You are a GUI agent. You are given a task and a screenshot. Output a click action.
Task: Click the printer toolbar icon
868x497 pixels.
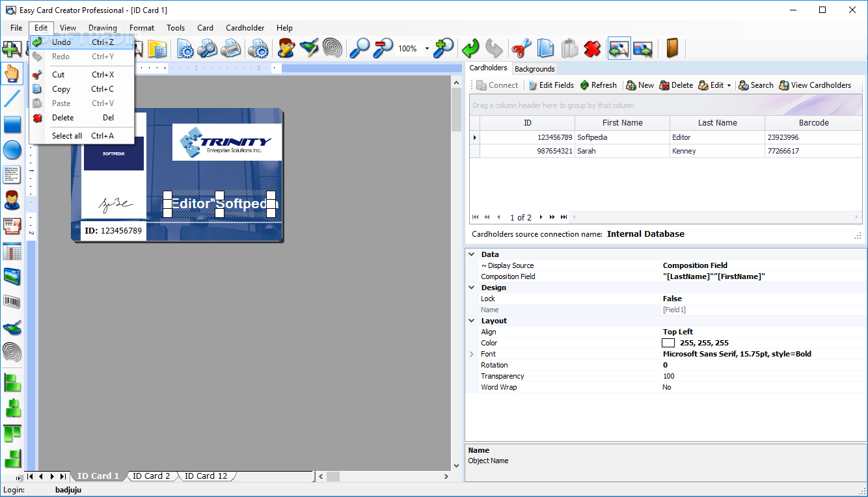230,49
